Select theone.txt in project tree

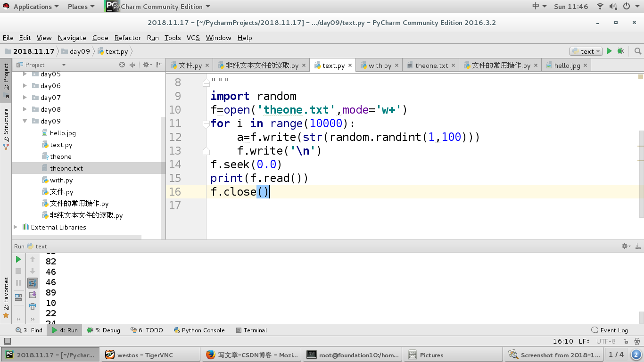(x=66, y=168)
